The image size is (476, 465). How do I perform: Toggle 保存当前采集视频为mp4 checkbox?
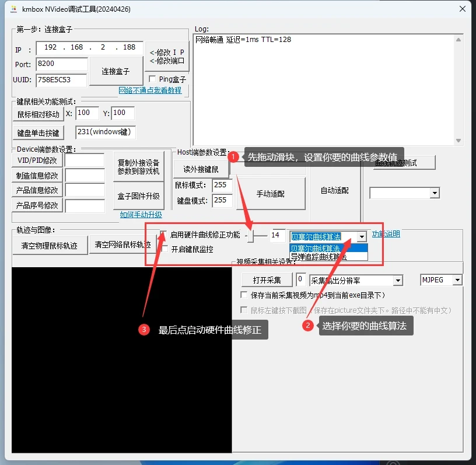click(243, 295)
